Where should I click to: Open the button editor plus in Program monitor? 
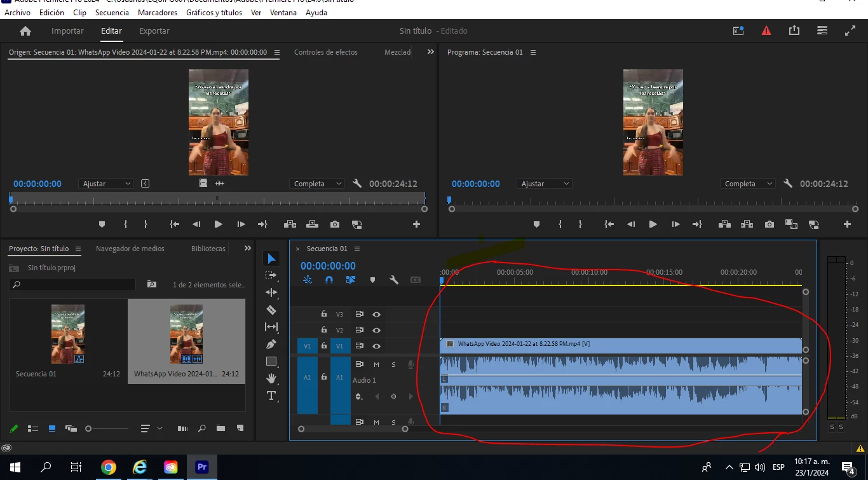click(847, 224)
